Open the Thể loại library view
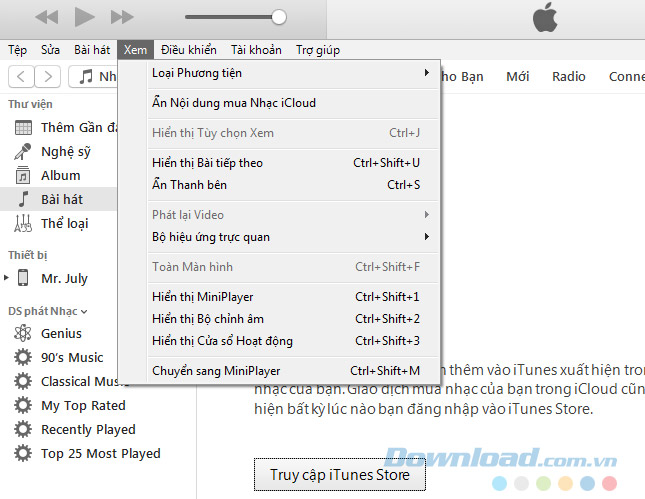 pos(65,223)
